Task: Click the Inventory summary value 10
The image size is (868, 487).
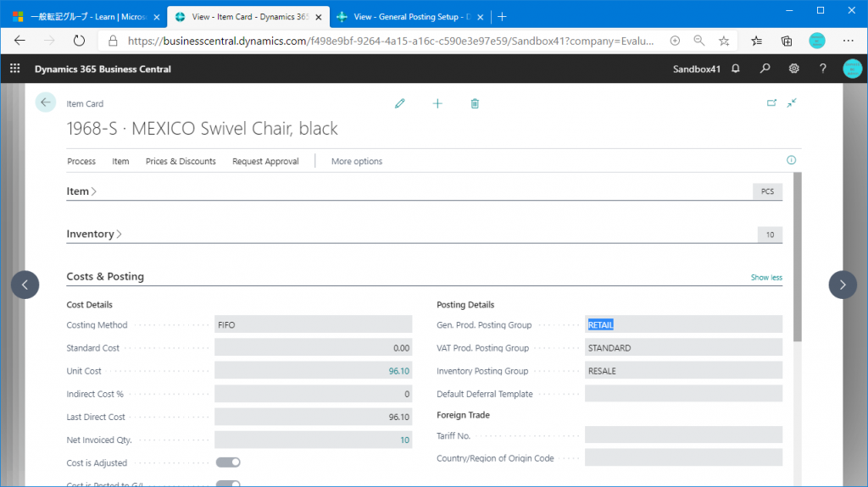Action: [x=770, y=235]
